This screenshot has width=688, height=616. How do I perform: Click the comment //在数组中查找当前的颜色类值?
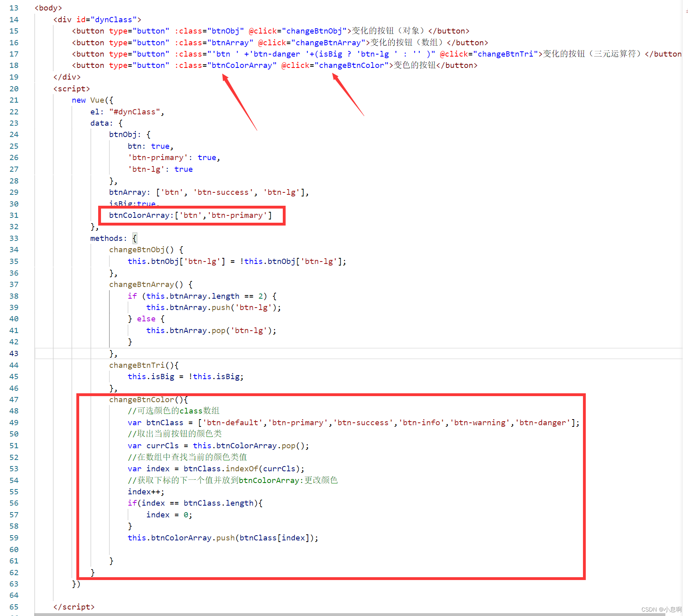[x=187, y=457]
